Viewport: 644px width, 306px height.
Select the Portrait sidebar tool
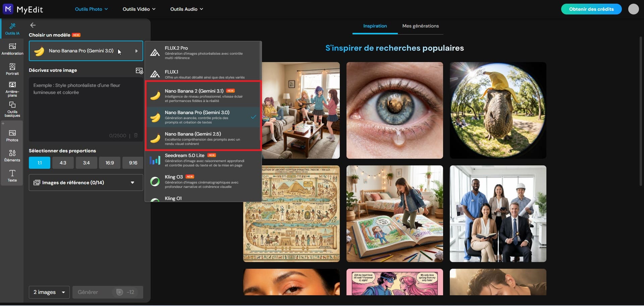pos(12,69)
